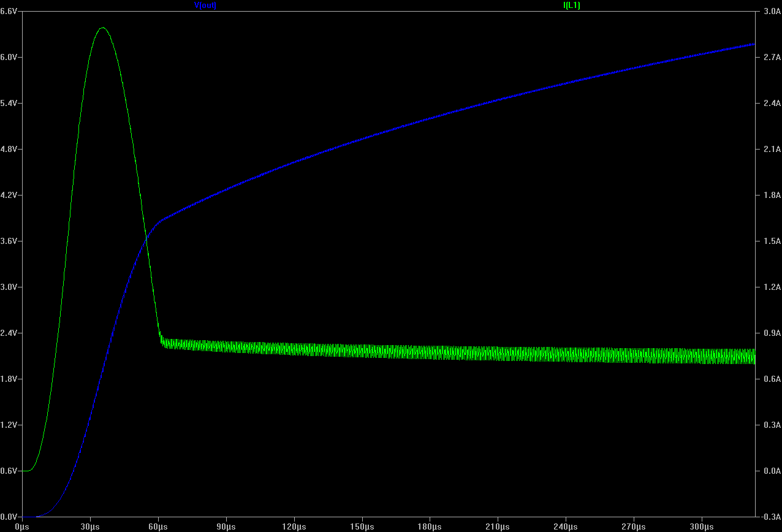The width and height of the screenshot is (782, 532).
Task: Pick the 90µs time axis label
Action: (226, 527)
